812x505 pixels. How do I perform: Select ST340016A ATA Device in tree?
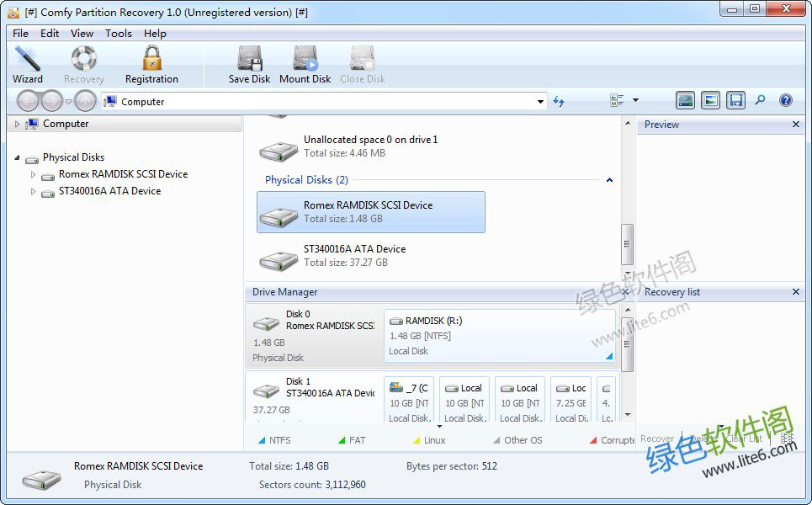109,191
